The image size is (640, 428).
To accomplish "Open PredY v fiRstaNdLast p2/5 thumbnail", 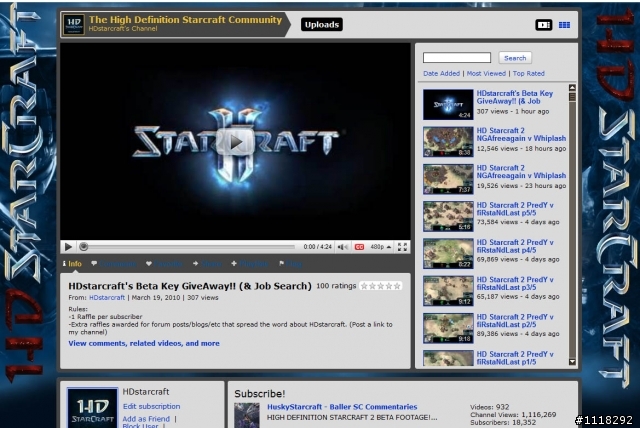I will point(448,328).
